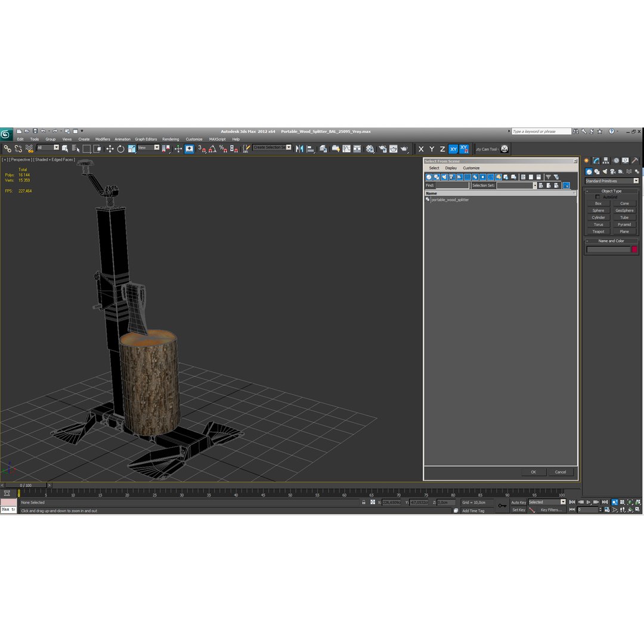Open the Graph Editors menu
The height and width of the screenshot is (644, 644).
146,139
